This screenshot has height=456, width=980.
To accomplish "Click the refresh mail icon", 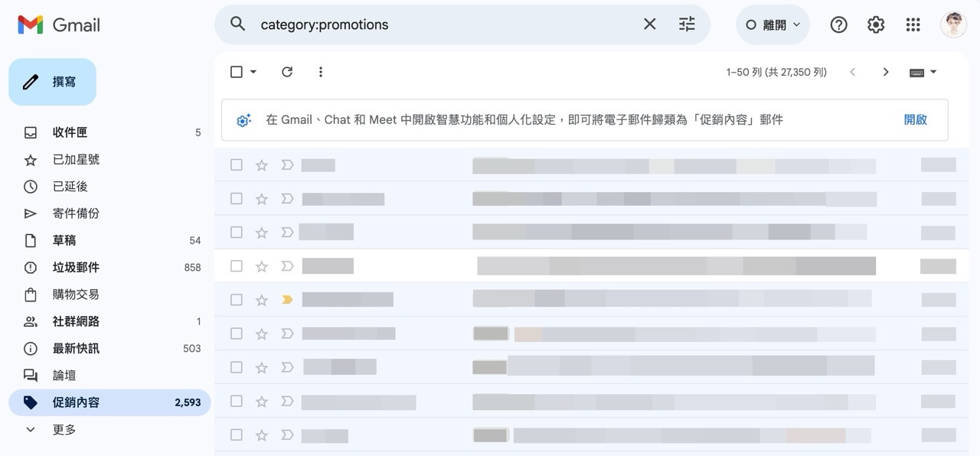I will point(287,72).
